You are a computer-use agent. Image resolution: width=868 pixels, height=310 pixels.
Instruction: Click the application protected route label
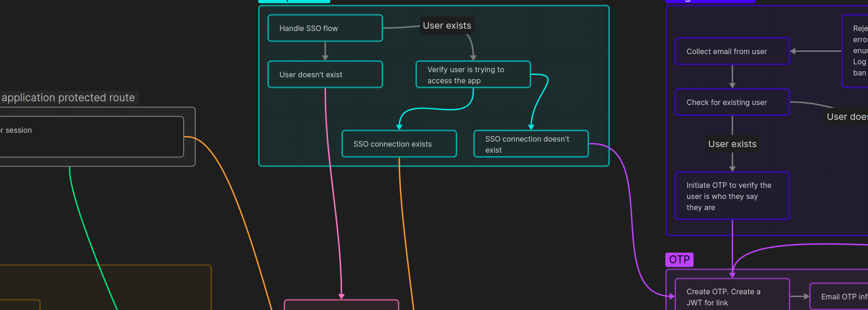pos(68,98)
